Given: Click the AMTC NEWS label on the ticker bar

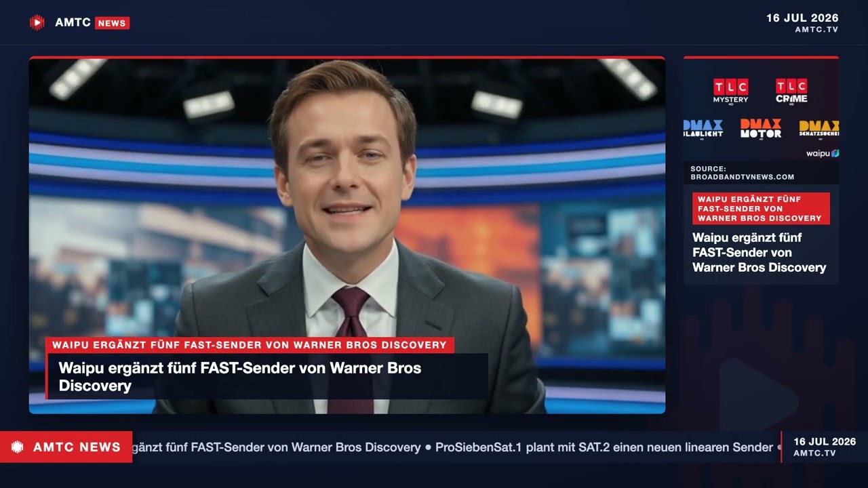Looking at the screenshot, I should click(x=77, y=447).
